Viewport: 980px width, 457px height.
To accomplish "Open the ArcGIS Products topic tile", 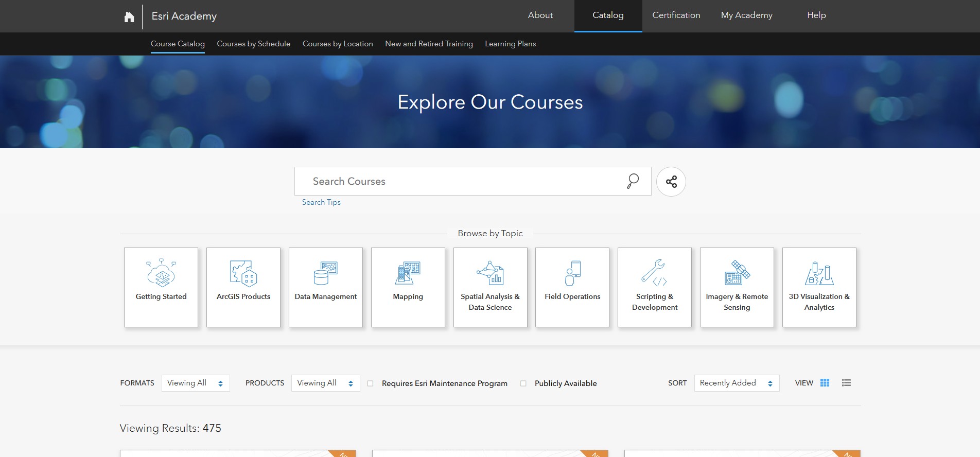I will pyautogui.click(x=243, y=287).
